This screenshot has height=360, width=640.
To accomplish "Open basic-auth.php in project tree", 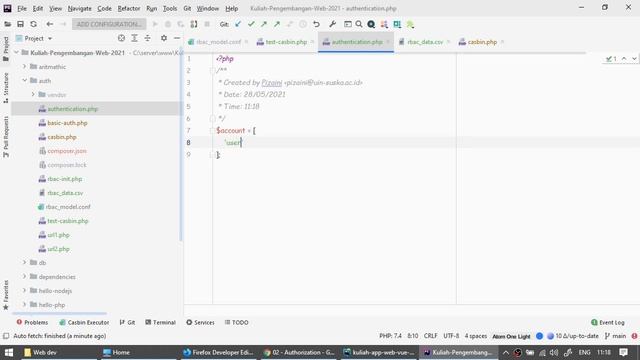I will click(67, 122).
